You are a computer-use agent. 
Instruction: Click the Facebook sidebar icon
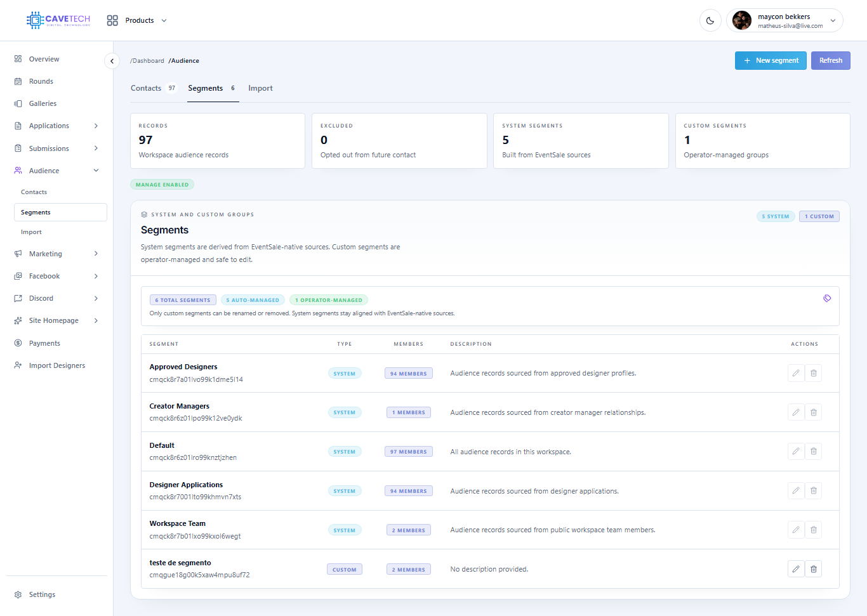[x=18, y=276]
